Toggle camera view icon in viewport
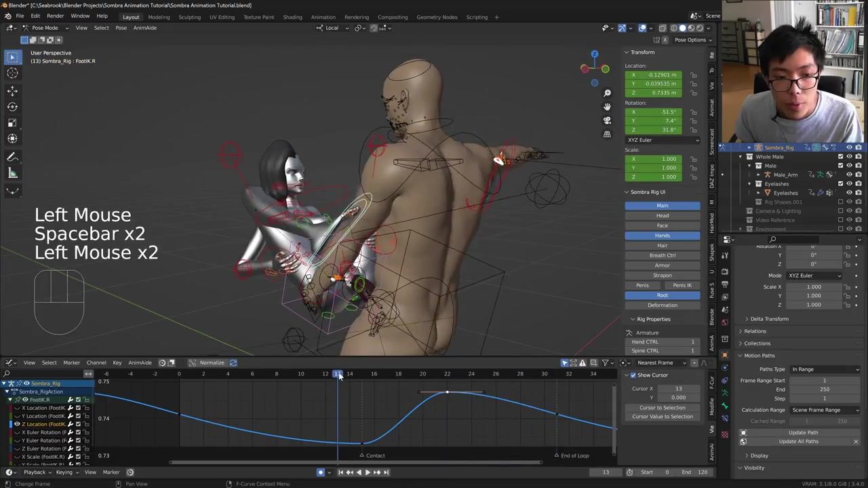 [x=607, y=120]
